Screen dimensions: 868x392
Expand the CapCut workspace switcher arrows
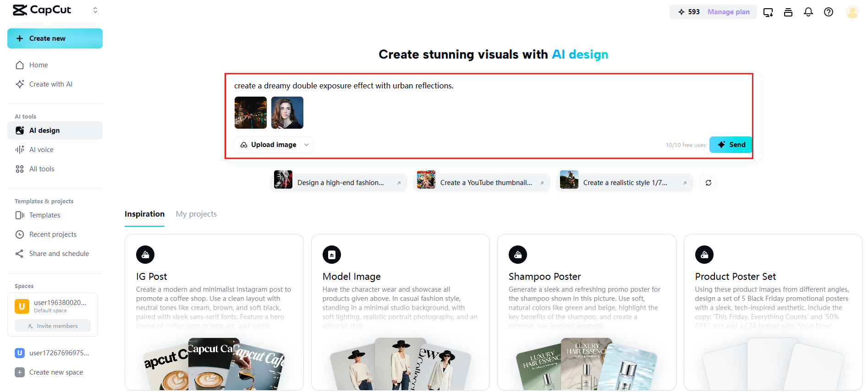click(95, 10)
